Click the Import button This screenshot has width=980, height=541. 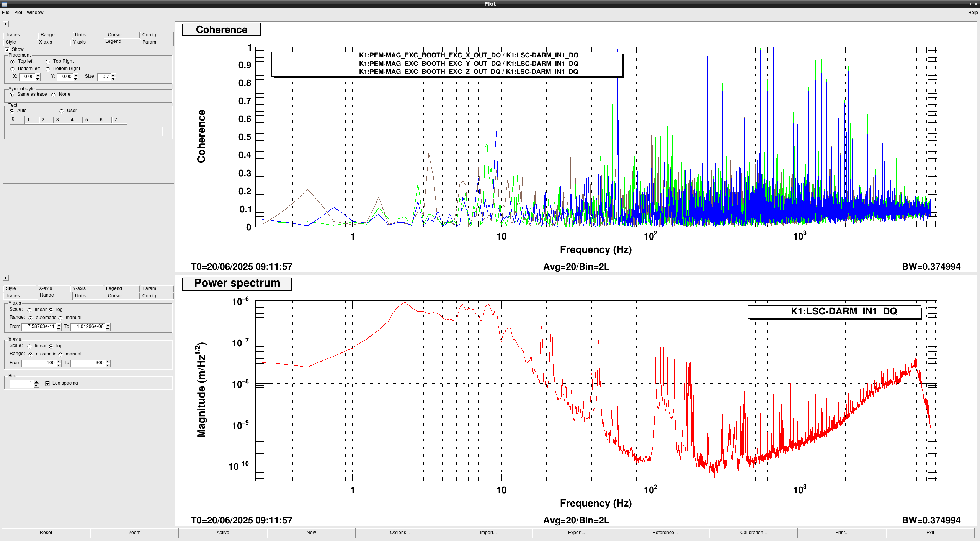point(488,533)
